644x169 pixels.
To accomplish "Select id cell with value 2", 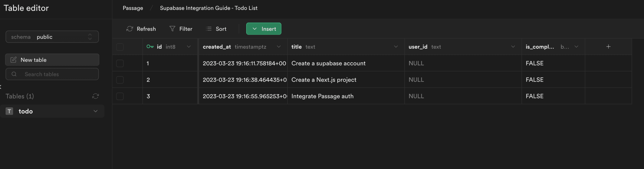I will pos(170,80).
